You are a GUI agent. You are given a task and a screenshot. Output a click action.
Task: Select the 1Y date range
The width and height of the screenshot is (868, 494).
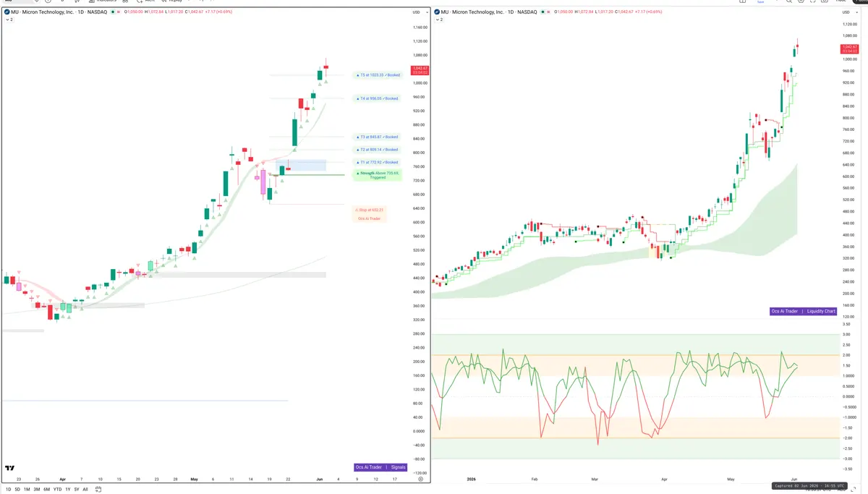67,490
